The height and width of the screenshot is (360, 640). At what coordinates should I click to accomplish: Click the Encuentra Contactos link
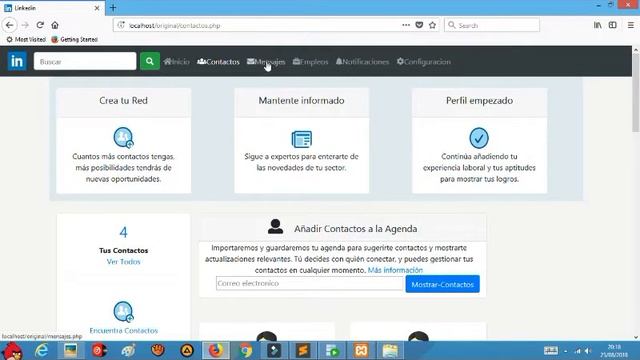(x=123, y=330)
